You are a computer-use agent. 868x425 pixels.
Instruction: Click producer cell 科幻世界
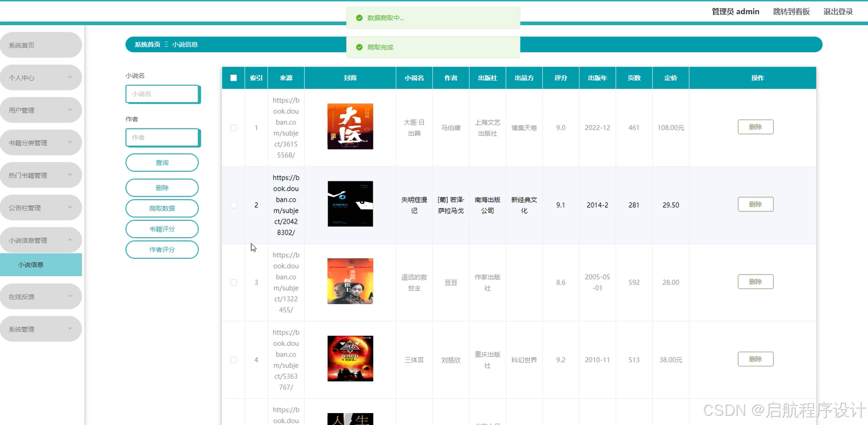524,360
